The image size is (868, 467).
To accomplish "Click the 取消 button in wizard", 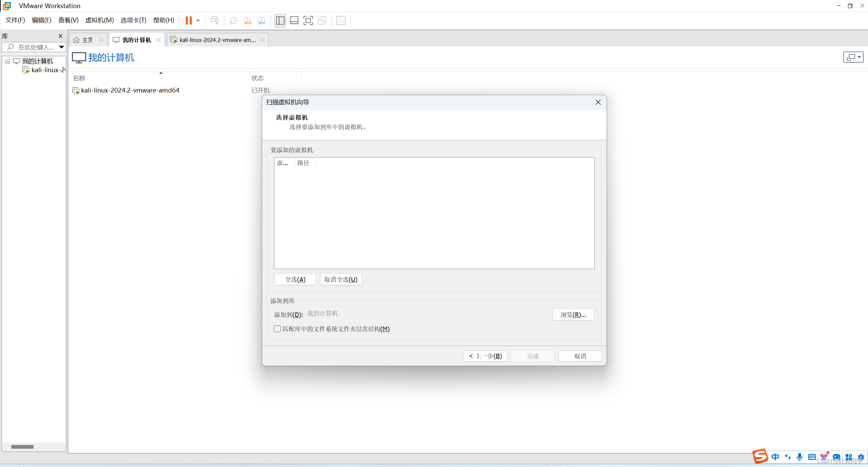I will (x=580, y=356).
